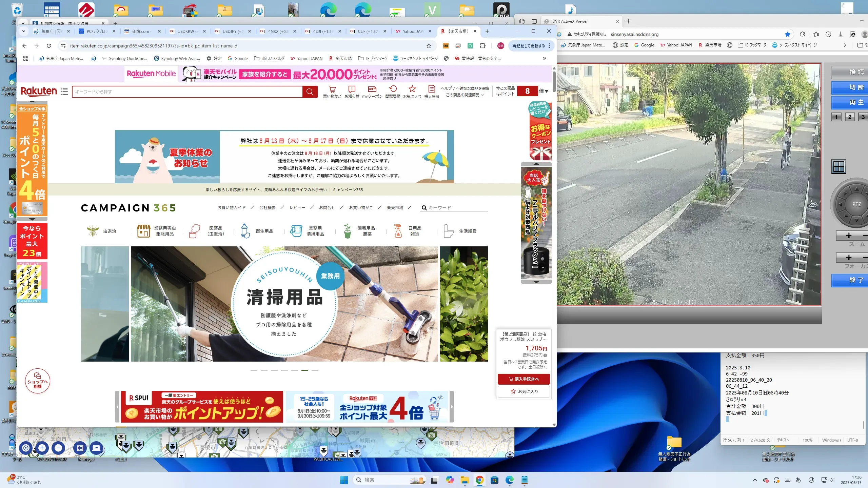
Task: Bookmark this page with star icon
Action: point(429,46)
